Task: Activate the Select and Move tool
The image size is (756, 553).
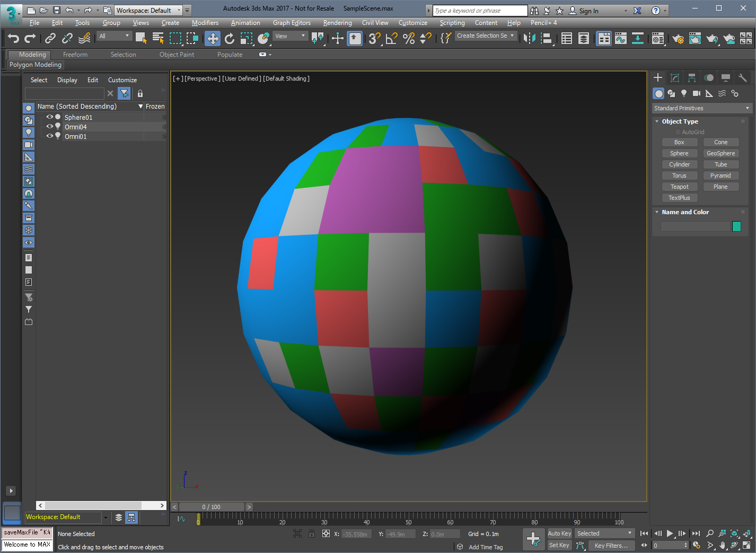Action: [213, 38]
